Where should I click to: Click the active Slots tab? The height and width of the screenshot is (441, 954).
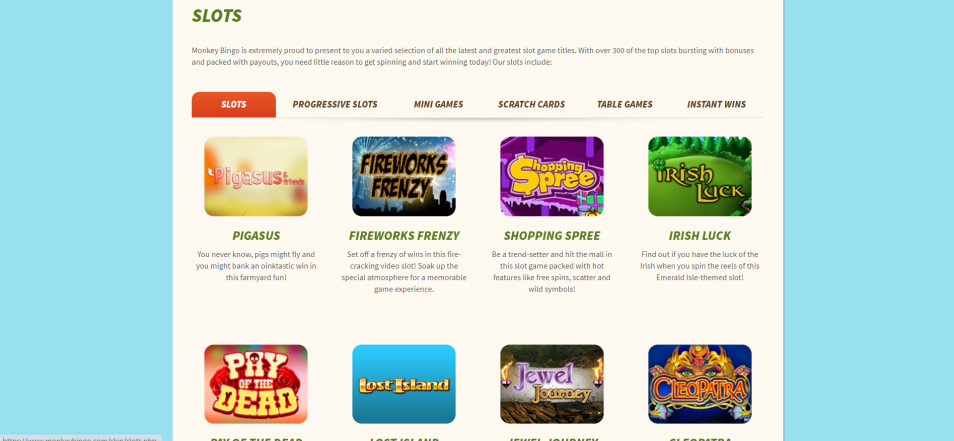click(x=234, y=105)
